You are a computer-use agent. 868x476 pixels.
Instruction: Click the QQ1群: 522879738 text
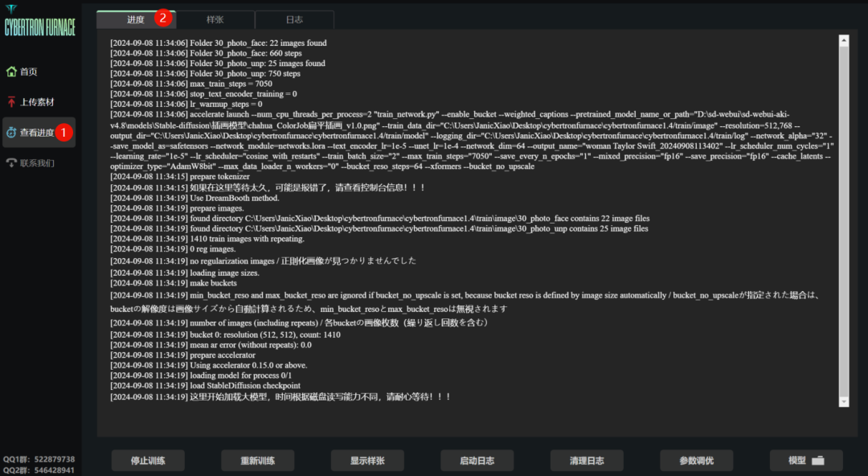[39, 459]
